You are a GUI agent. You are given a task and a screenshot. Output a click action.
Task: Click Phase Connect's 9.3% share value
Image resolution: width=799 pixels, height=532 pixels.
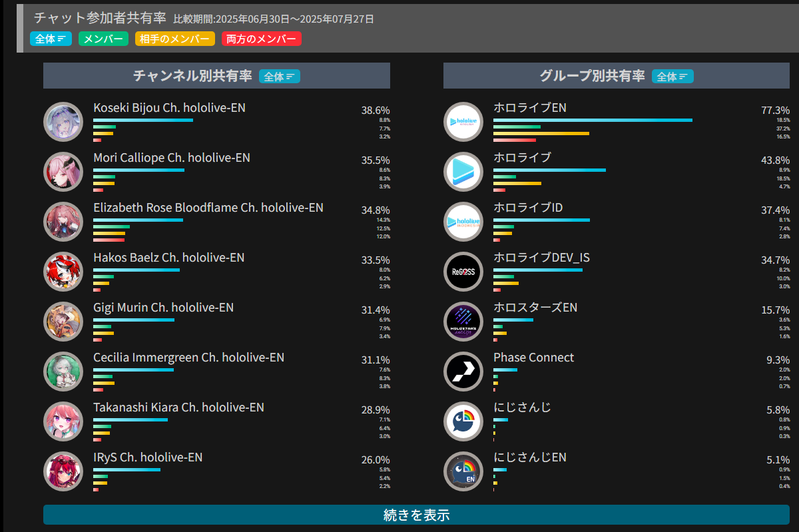coord(778,360)
